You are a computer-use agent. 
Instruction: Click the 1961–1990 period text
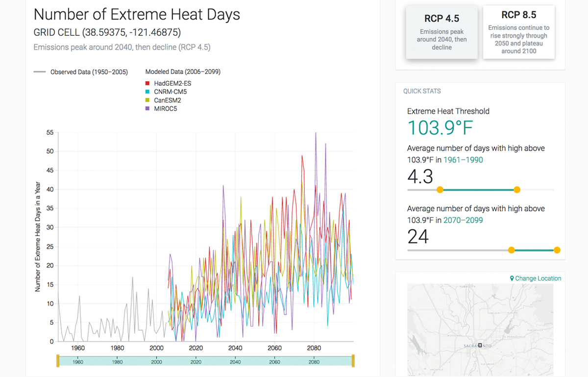point(463,160)
